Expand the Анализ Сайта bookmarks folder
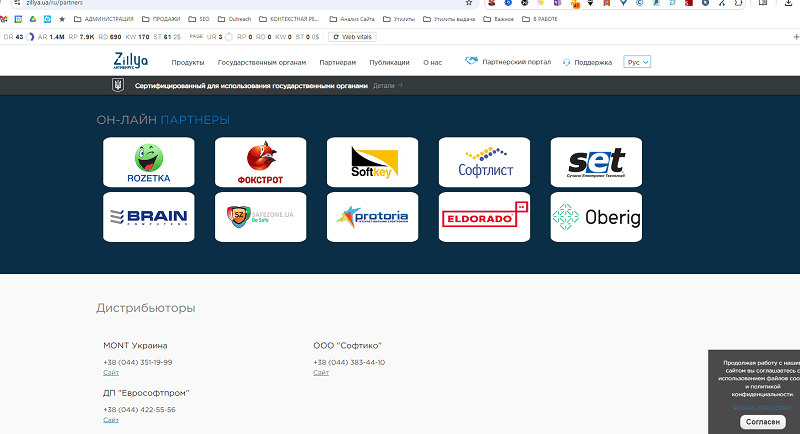The height and width of the screenshot is (434, 800). click(x=352, y=19)
